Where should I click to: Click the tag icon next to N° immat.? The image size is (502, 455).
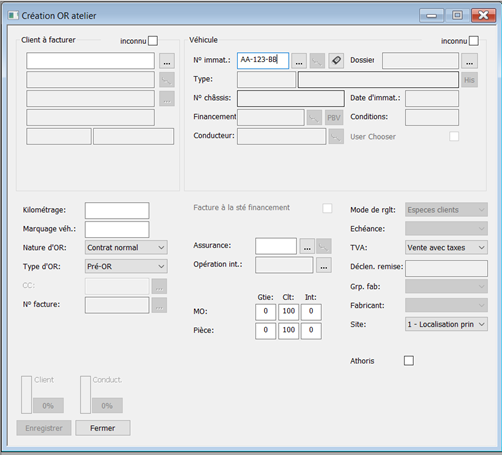coord(336,61)
